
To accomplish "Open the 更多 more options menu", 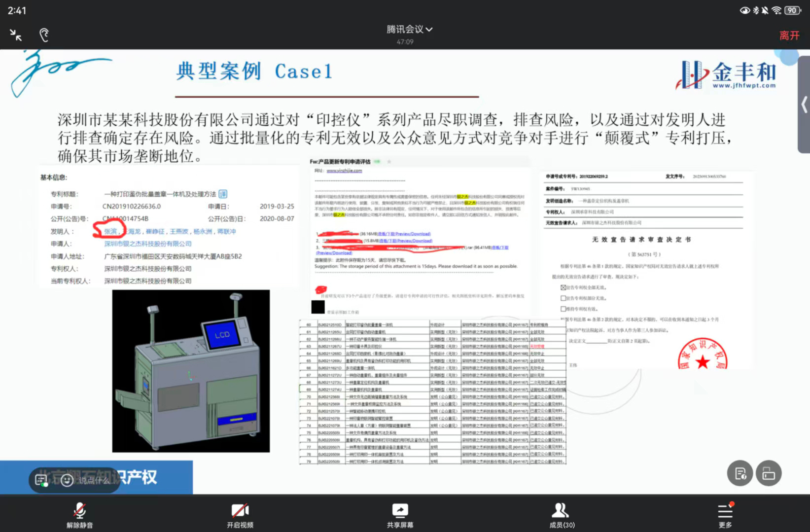I will click(x=725, y=515).
